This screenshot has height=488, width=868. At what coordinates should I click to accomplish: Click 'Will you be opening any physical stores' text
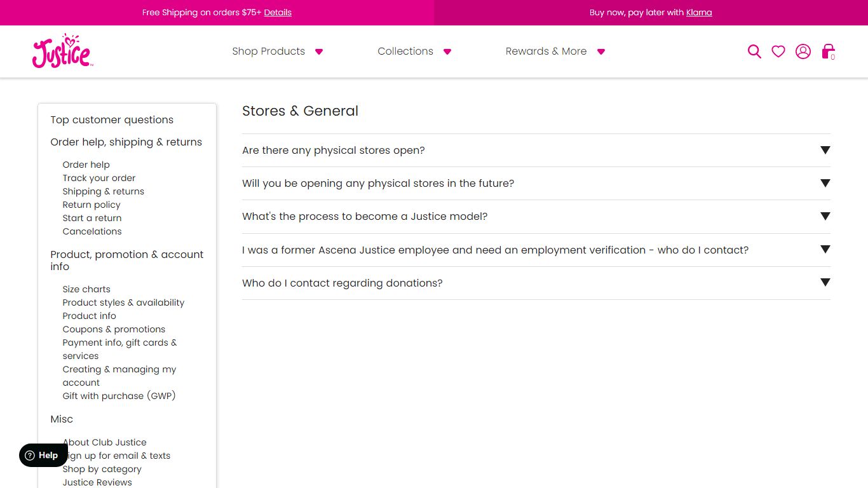click(378, 184)
